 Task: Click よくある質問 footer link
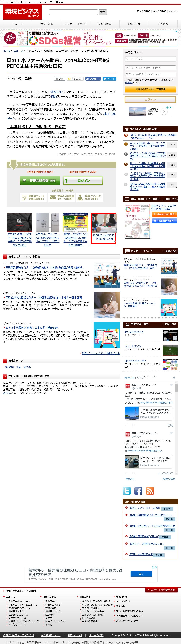click(96, 635)
